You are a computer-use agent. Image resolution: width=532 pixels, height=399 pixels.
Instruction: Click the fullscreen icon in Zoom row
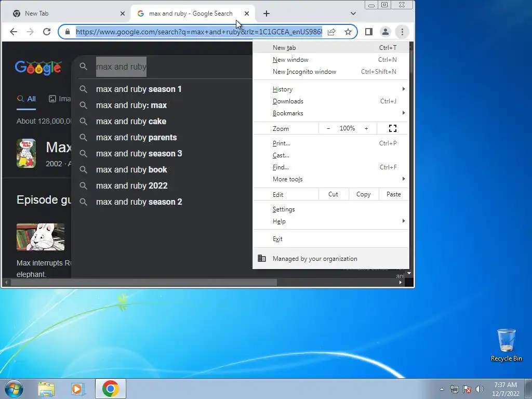(x=393, y=128)
